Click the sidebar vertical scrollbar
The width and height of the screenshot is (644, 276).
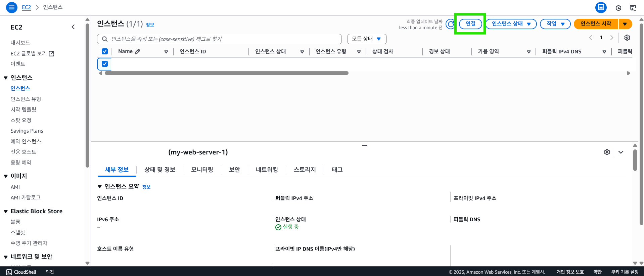point(87,95)
